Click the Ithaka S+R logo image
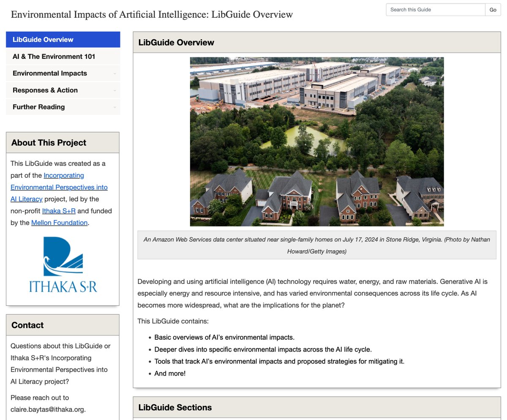The width and height of the screenshot is (507, 420). point(63,265)
